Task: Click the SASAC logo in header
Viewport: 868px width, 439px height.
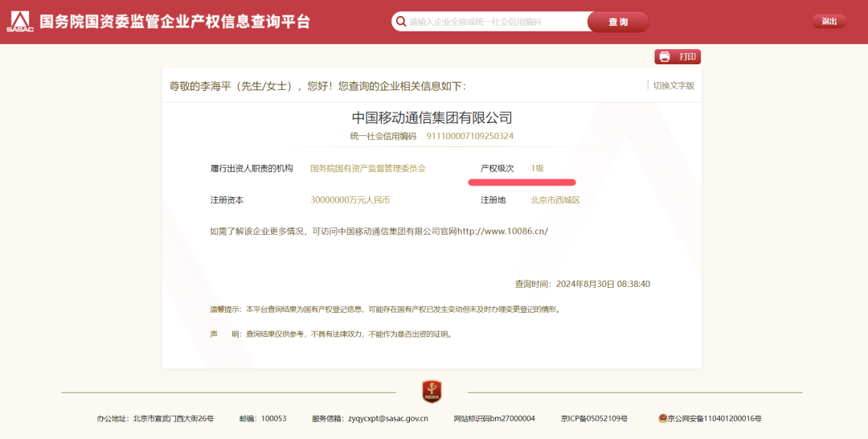Action: [20, 22]
